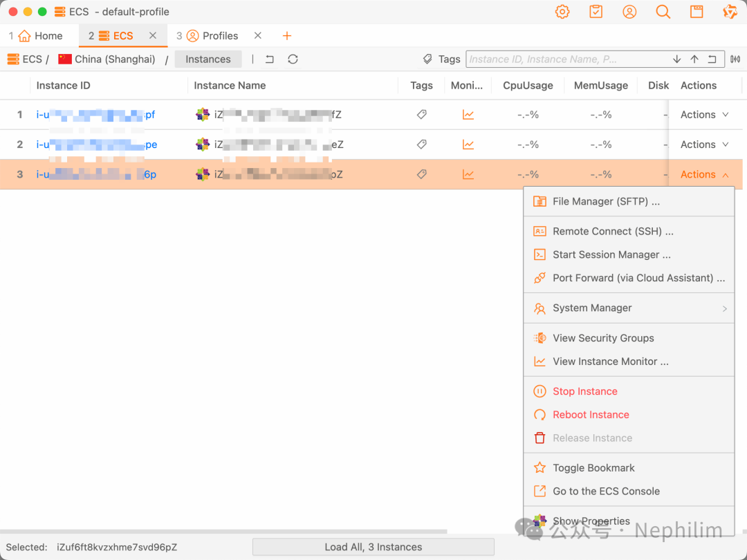The image size is (747, 560).
Task: Click the return arrow in search field
Action: click(x=712, y=59)
